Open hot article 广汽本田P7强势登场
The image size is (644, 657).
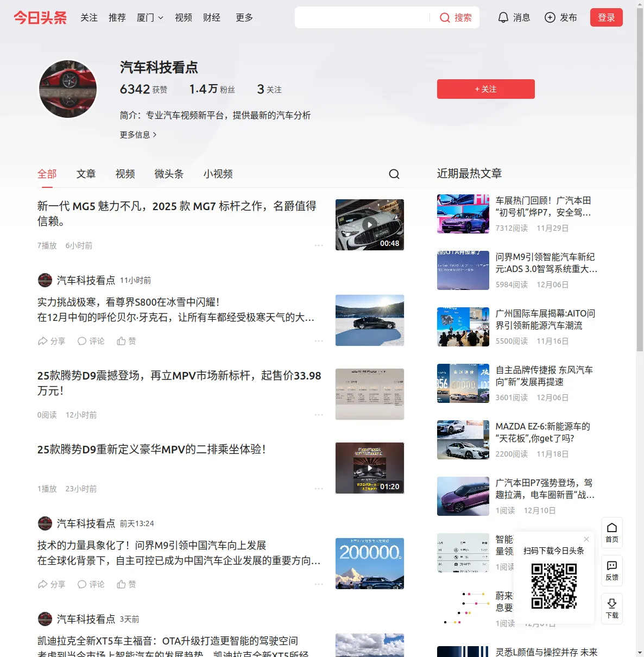pyautogui.click(x=545, y=489)
